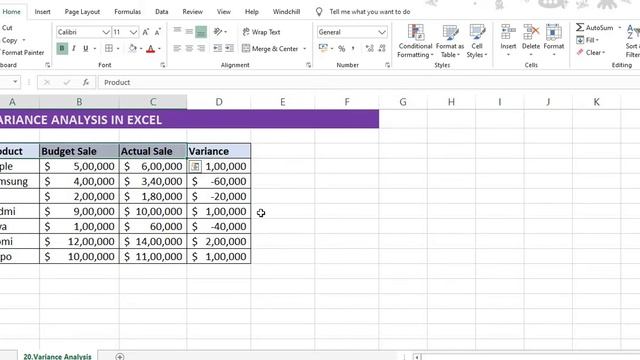Open Number format dialog launcher
Image resolution: width=640 pixels, height=360 pixels.
pos(387,65)
